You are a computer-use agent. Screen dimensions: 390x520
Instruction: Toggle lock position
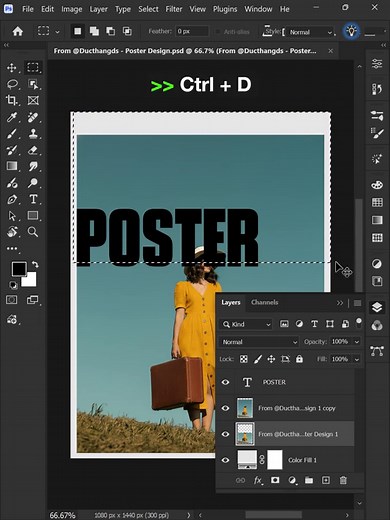(x=271, y=359)
